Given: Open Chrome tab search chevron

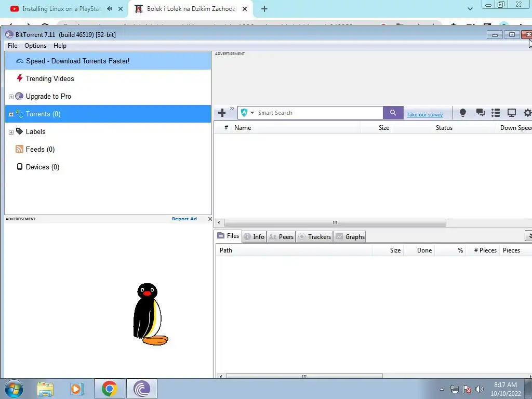Looking at the screenshot, I should [x=470, y=9].
